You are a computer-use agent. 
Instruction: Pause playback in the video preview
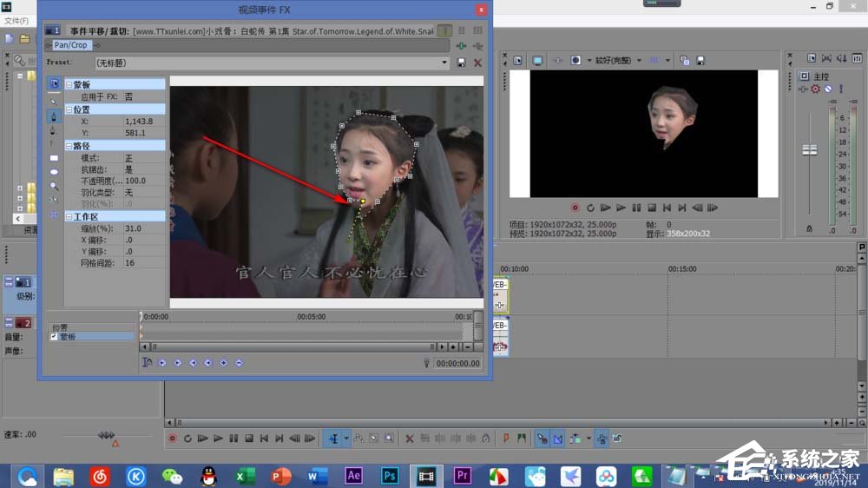pos(636,208)
